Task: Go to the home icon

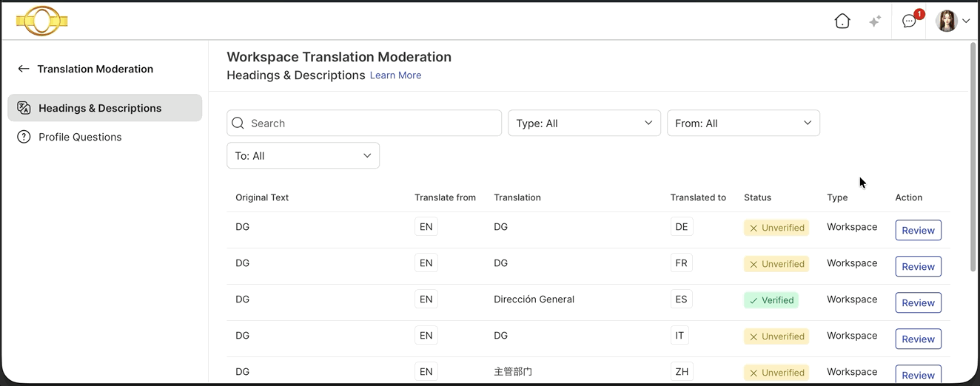Action: [842, 21]
